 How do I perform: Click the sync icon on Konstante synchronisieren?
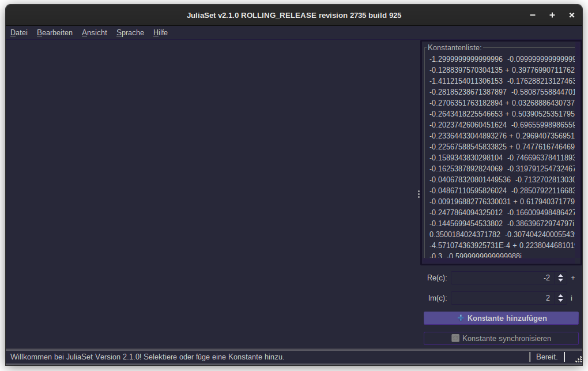pos(455,338)
